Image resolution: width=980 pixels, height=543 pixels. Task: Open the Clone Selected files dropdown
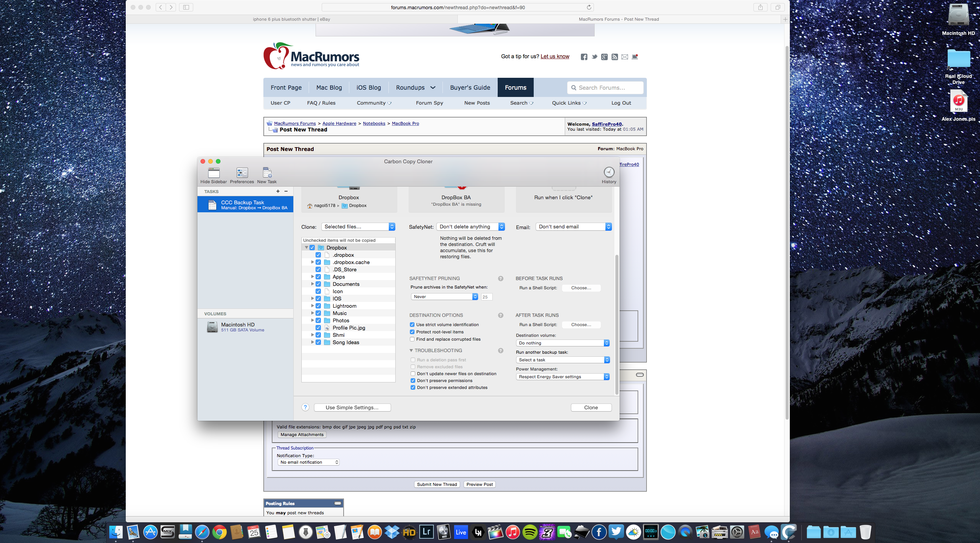pyautogui.click(x=358, y=227)
